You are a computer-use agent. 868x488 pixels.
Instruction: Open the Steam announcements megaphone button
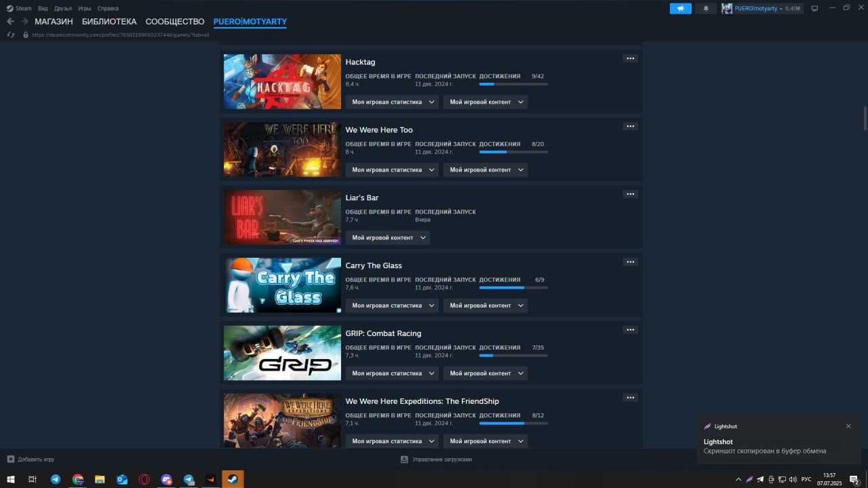[x=680, y=8]
